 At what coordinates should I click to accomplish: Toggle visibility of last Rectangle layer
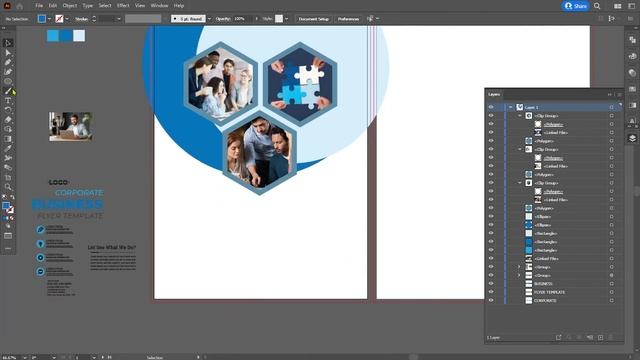[491, 250]
